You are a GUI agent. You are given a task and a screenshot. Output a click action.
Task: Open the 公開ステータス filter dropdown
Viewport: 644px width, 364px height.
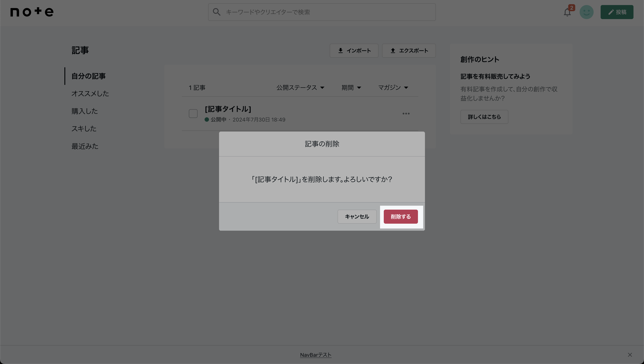[x=300, y=88]
